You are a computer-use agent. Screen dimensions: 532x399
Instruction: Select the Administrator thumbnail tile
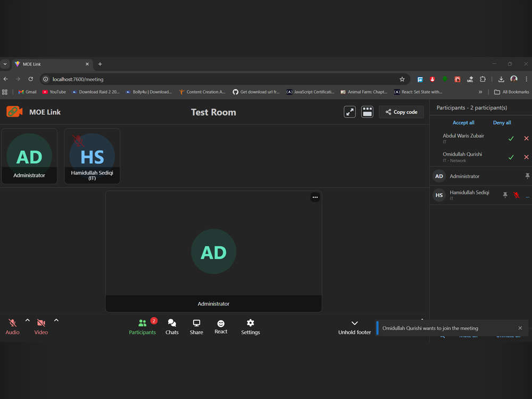pyautogui.click(x=29, y=156)
